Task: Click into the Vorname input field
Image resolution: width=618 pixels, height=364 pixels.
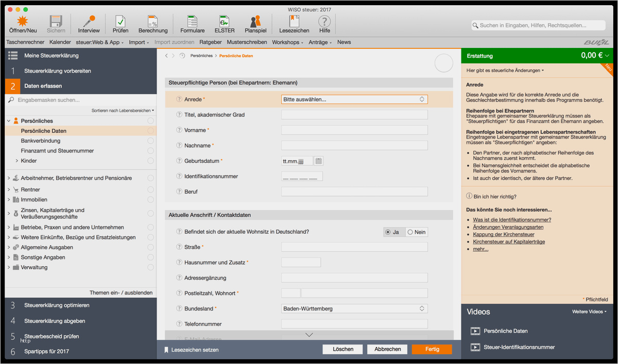Action: pos(354,130)
